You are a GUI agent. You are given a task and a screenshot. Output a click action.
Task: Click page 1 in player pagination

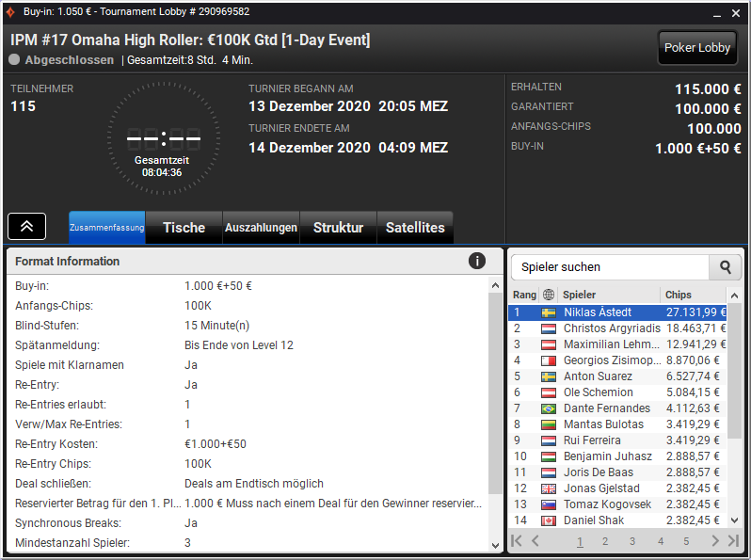point(580,541)
